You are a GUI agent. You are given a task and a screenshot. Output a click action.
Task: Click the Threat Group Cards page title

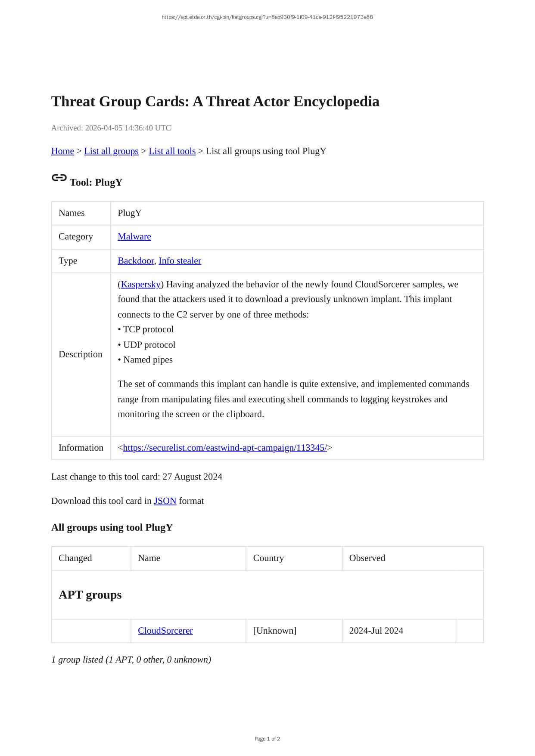click(x=215, y=102)
